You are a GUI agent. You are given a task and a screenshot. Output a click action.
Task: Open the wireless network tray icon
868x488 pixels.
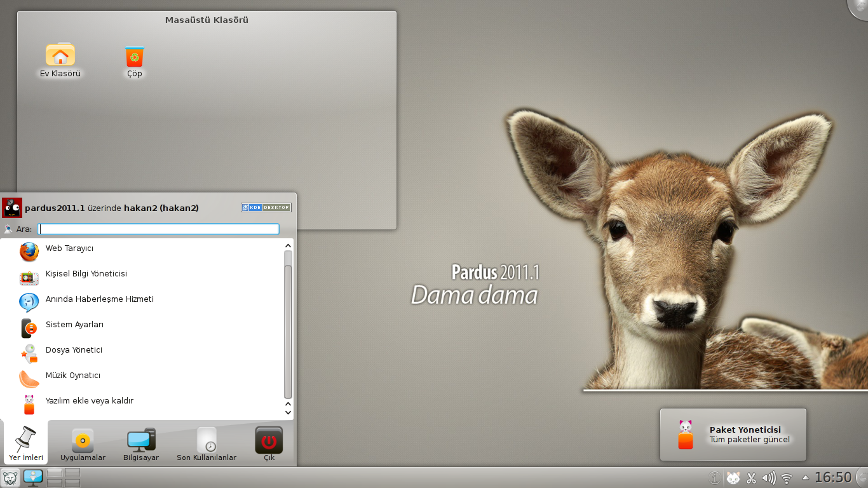tap(787, 478)
